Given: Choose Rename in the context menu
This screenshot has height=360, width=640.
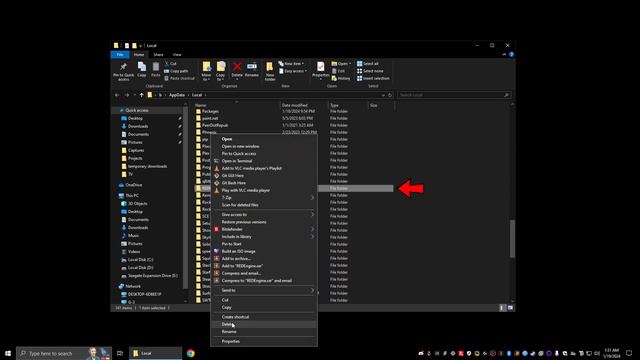Looking at the screenshot, I should (264, 332).
